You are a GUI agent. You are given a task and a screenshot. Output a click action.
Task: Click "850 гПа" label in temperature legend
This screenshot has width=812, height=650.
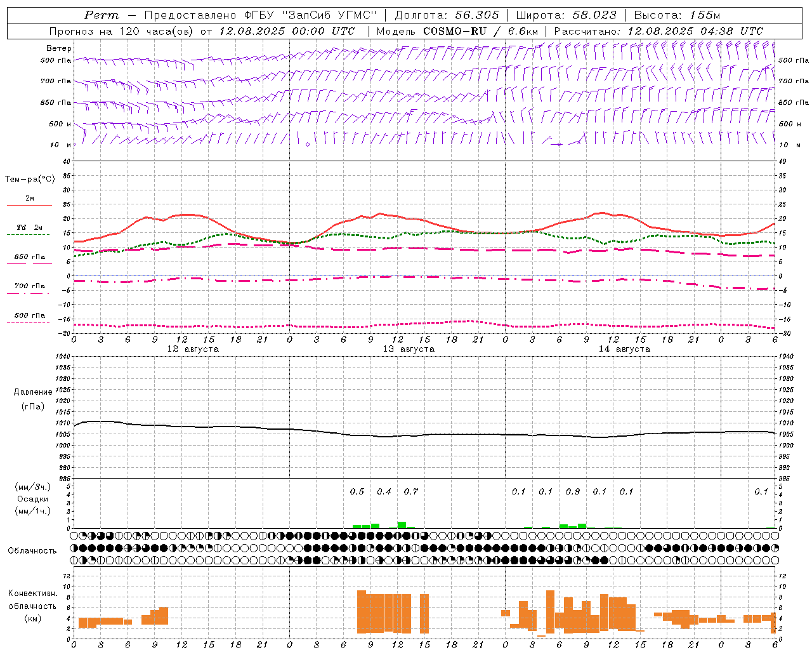[x=30, y=257]
